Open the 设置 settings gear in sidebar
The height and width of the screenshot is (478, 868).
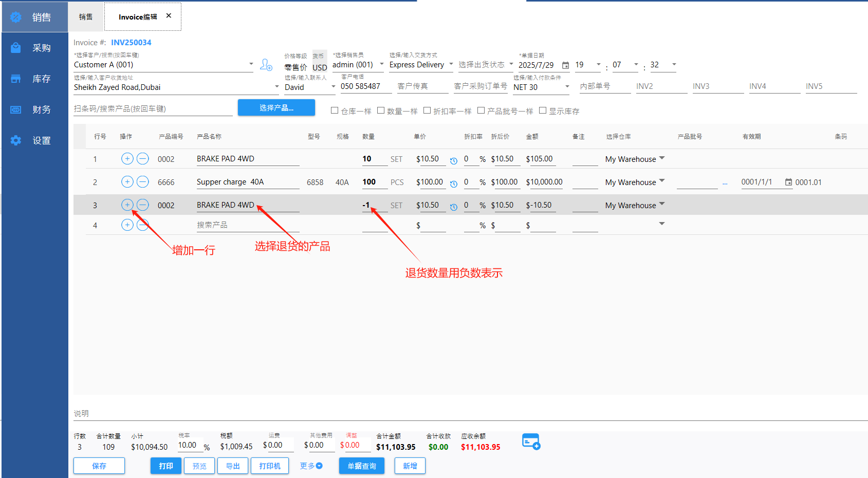coord(35,140)
